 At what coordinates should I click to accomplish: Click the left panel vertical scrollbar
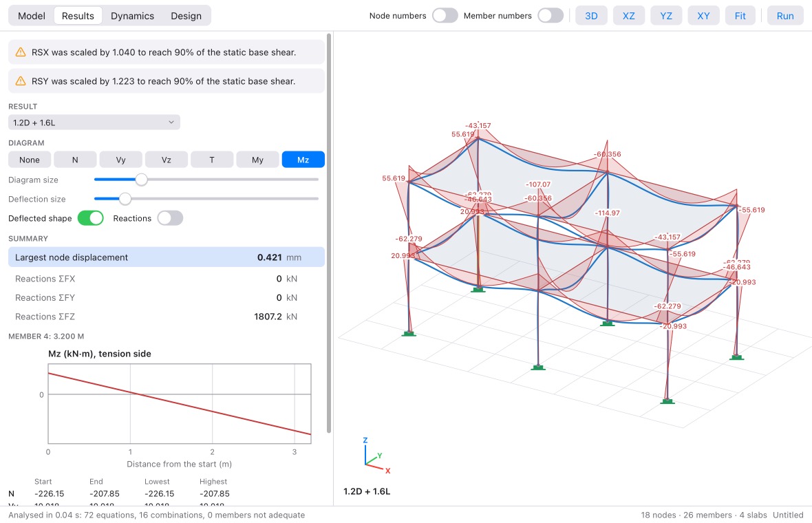coord(329,233)
